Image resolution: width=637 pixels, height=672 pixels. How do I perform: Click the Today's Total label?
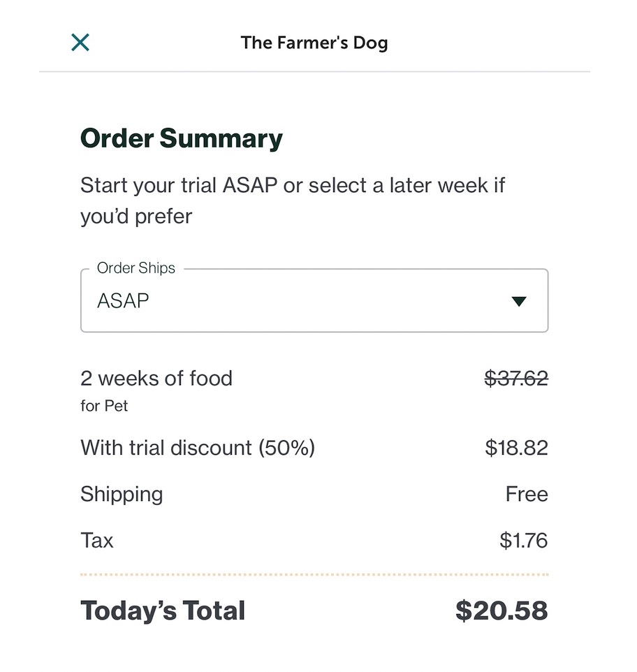[x=163, y=611]
